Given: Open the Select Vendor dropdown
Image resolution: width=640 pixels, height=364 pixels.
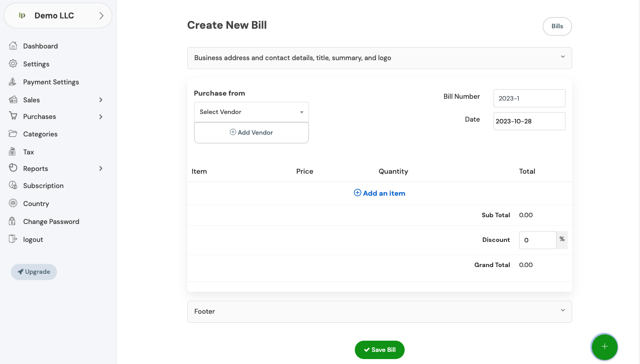Looking at the screenshot, I should pyautogui.click(x=251, y=112).
